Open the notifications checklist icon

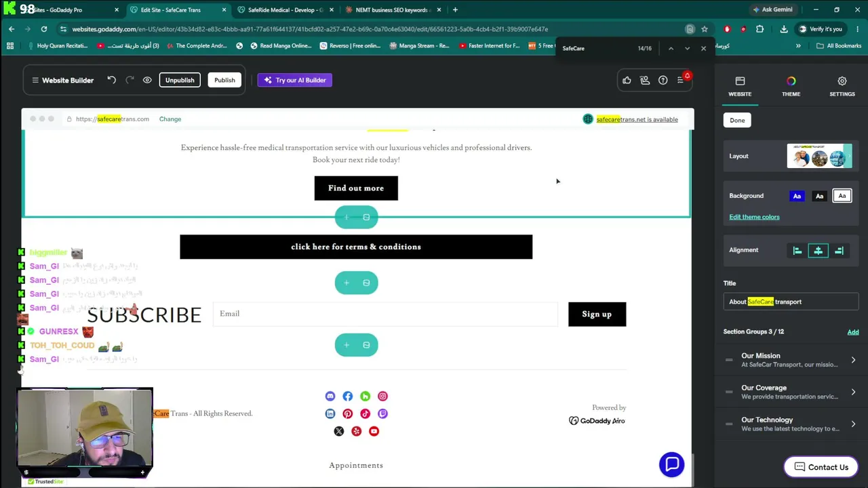pyautogui.click(x=681, y=80)
